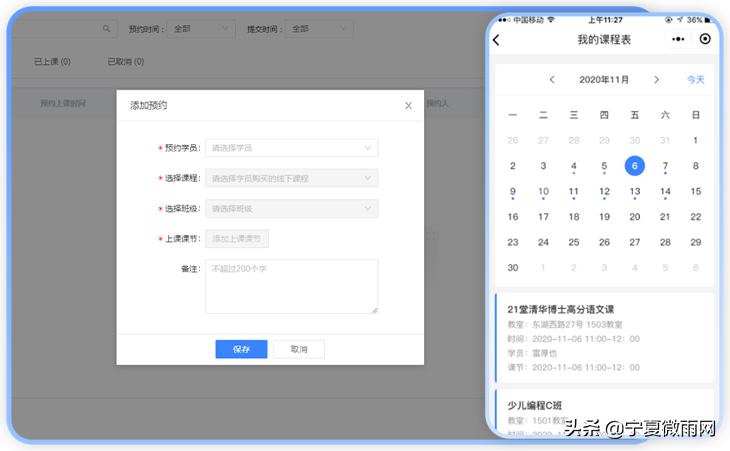
Task: Expand the 预约学员 student dropdown
Action: [291, 148]
